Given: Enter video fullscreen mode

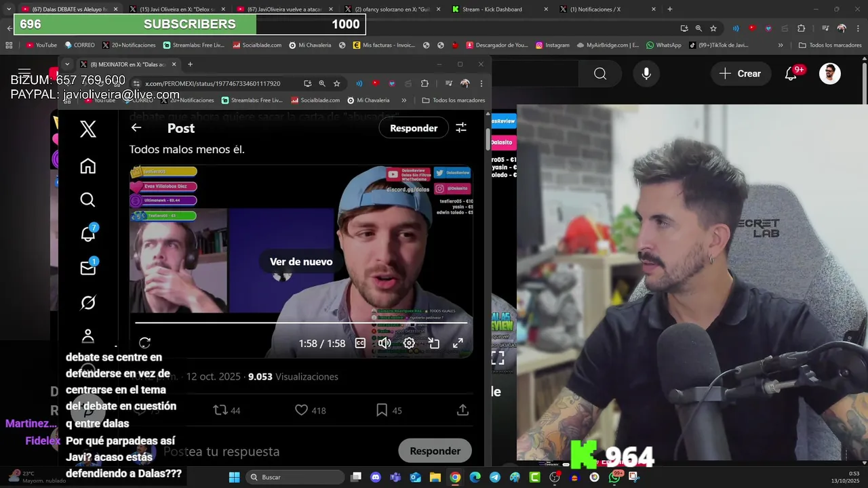Looking at the screenshot, I should point(458,343).
